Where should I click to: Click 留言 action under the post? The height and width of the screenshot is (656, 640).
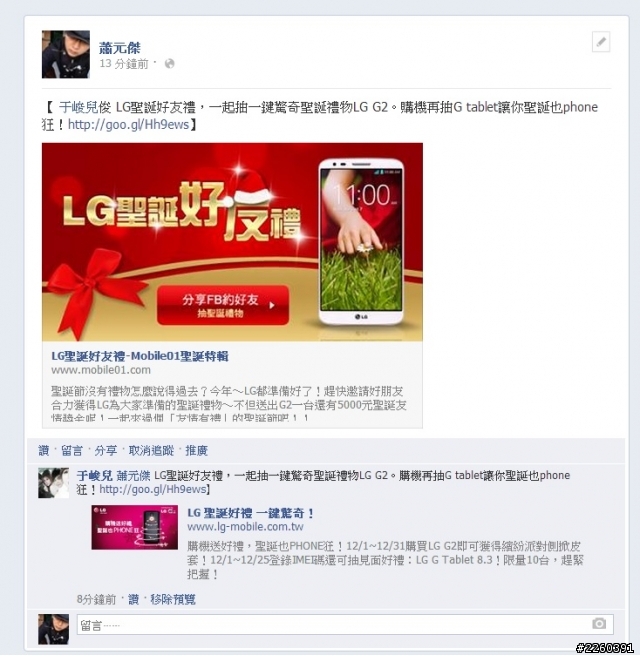click(72, 451)
